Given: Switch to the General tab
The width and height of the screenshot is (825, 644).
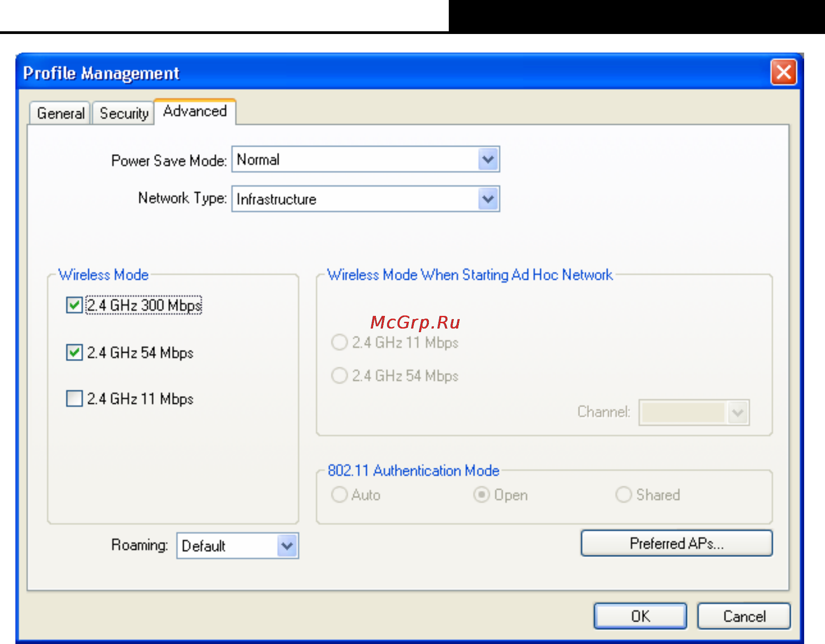Looking at the screenshot, I should (61, 113).
